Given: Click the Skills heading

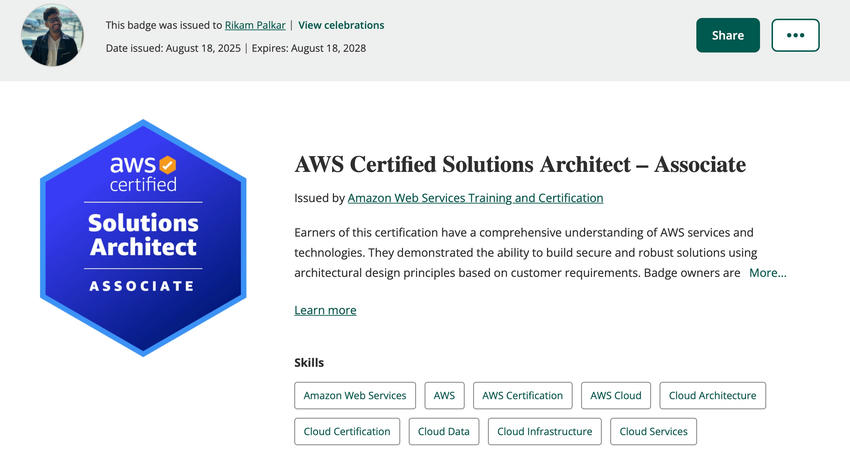Looking at the screenshot, I should [309, 363].
